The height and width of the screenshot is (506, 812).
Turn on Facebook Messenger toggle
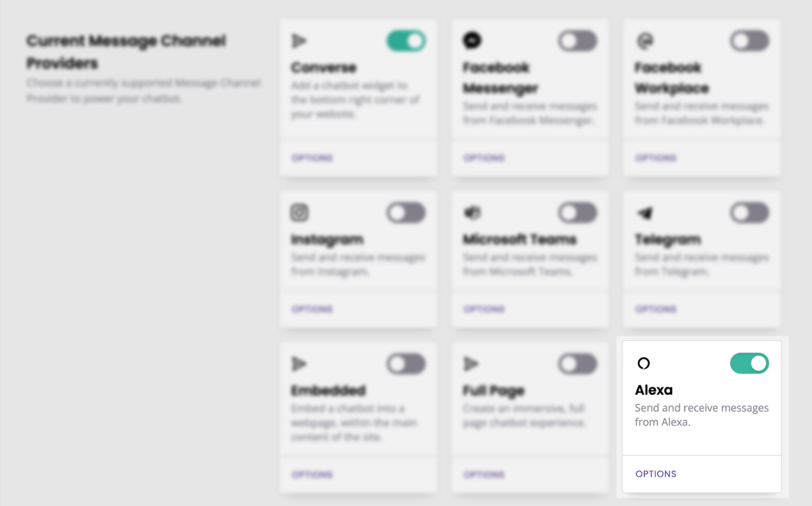(577, 41)
